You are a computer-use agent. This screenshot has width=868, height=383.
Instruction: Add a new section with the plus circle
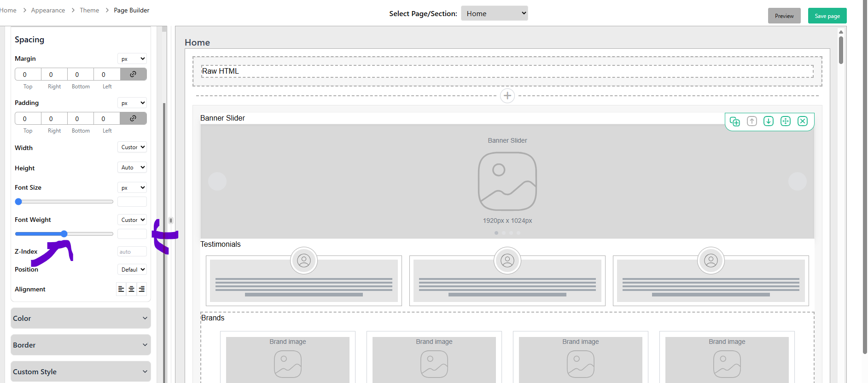click(507, 96)
